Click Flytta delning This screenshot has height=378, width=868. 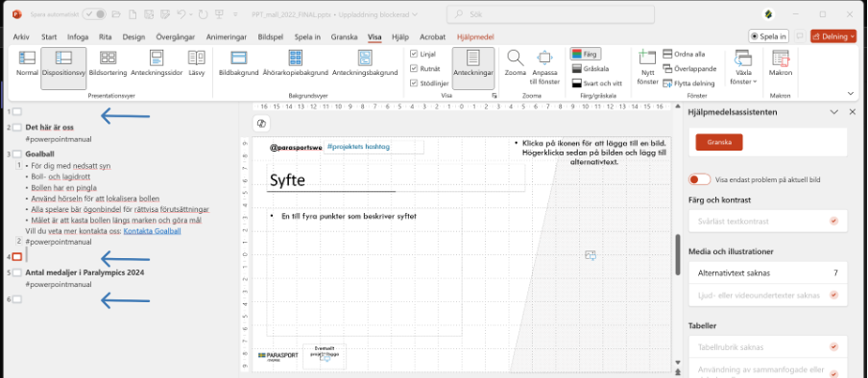click(x=688, y=83)
